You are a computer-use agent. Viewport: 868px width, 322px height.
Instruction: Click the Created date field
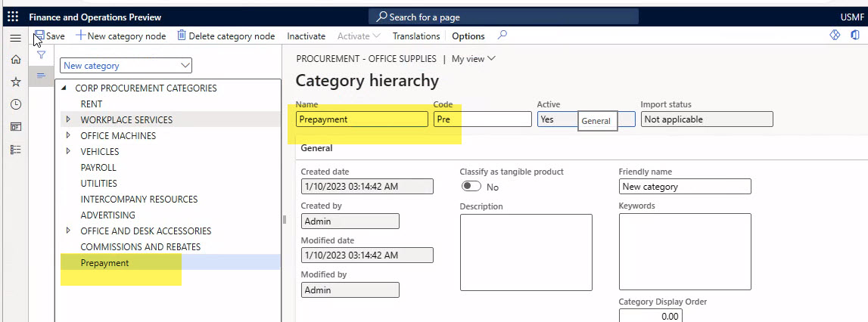[x=367, y=187]
